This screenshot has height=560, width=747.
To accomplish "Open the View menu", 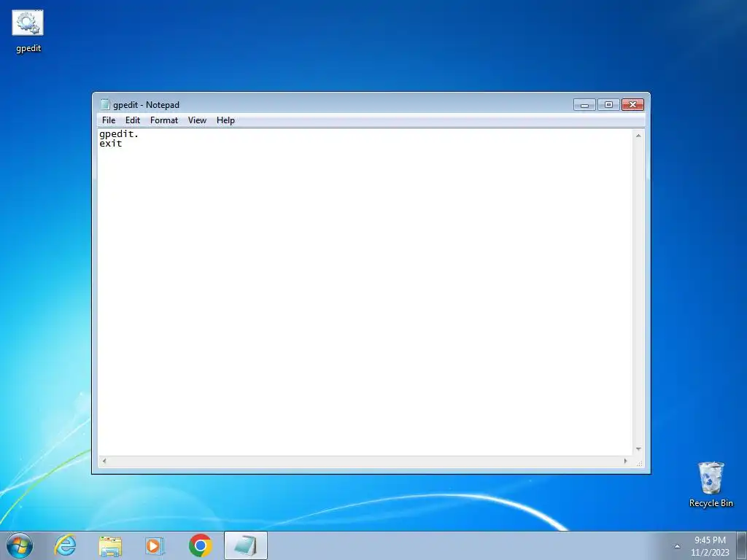I will 197,120.
